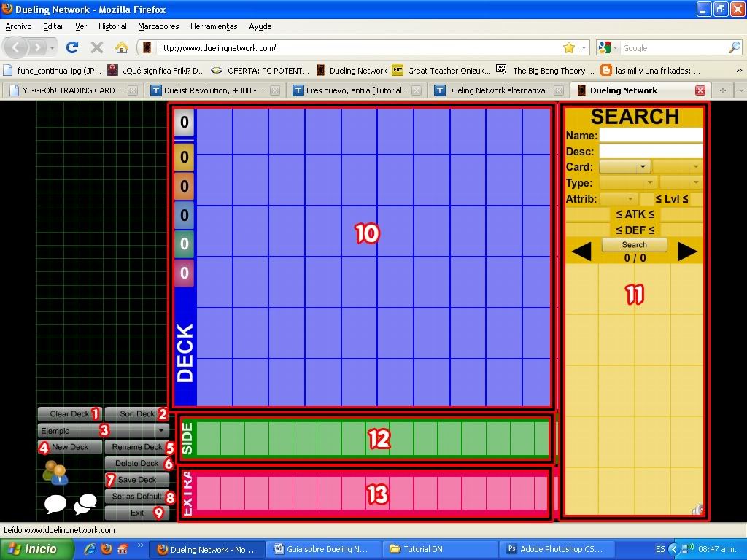Screen dimensions: 747x560
Task: Go to Firefox home page icon
Action: click(122, 47)
